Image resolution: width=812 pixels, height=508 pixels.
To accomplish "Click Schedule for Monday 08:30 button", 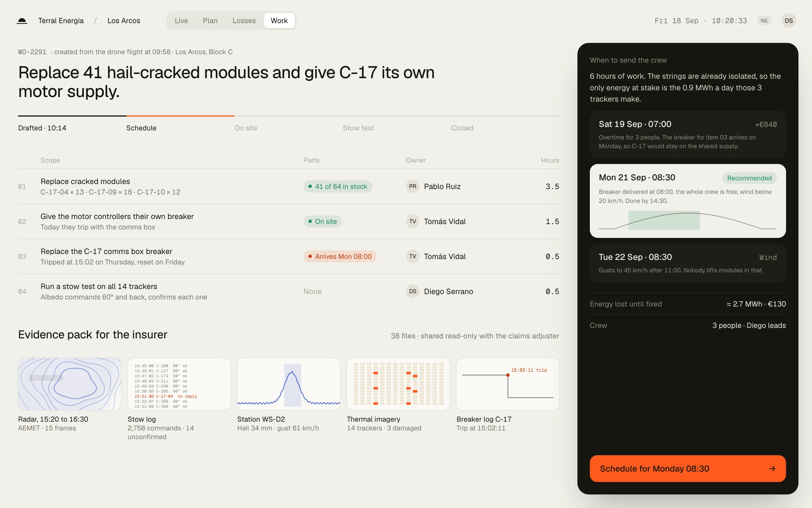I will pyautogui.click(x=687, y=468).
